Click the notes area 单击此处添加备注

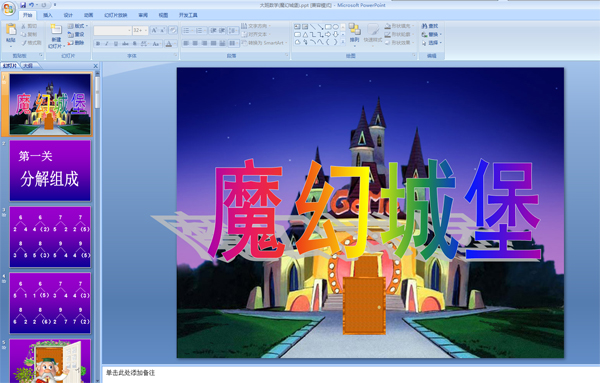130,373
